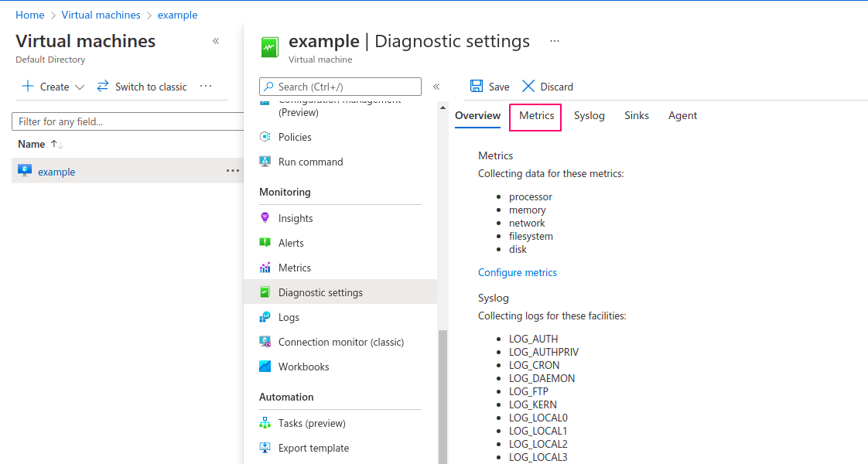Screen dimensions: 868x464
Task: Click the Diagnostic settings icon in sidebar
Action: (x=265, y=292)
